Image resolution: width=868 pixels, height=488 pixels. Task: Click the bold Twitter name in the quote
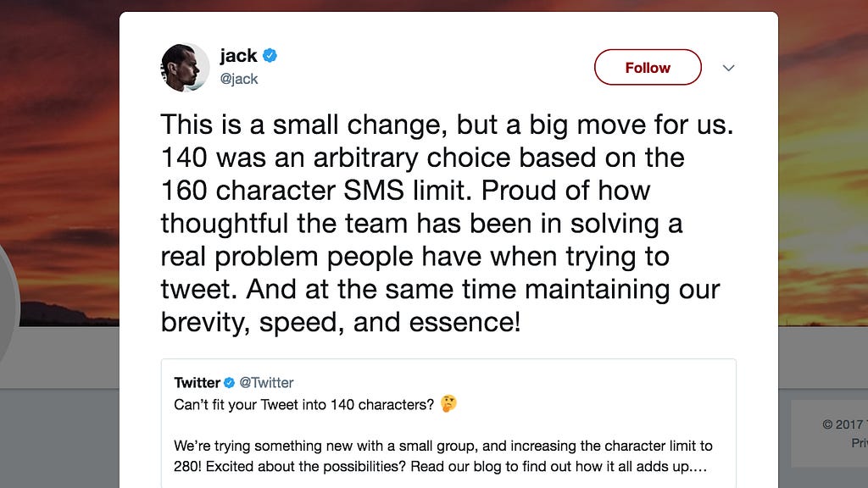(x=198, y=382)
